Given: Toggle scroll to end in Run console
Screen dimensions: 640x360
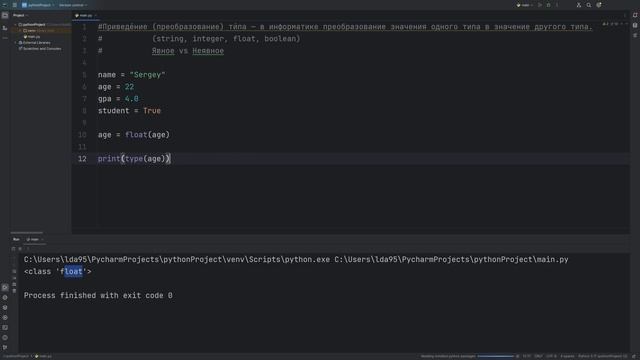Looking at the screenshot, I should 14,278.
